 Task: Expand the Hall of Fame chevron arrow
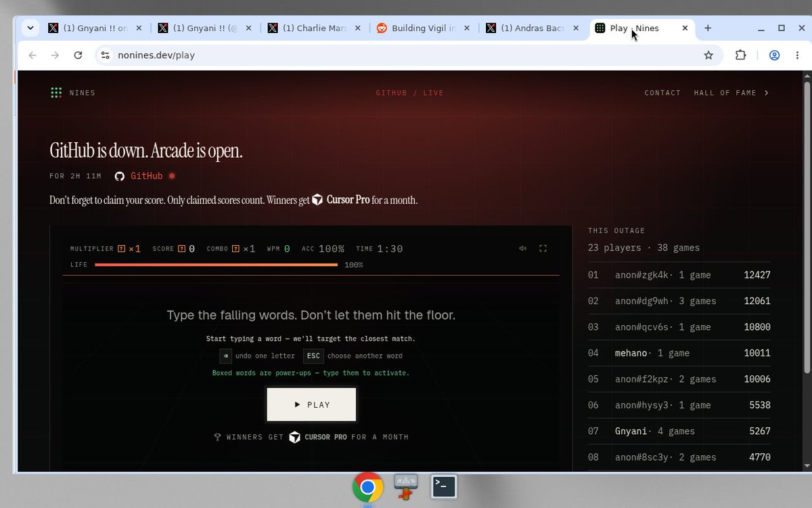click(x=767, y=93)
